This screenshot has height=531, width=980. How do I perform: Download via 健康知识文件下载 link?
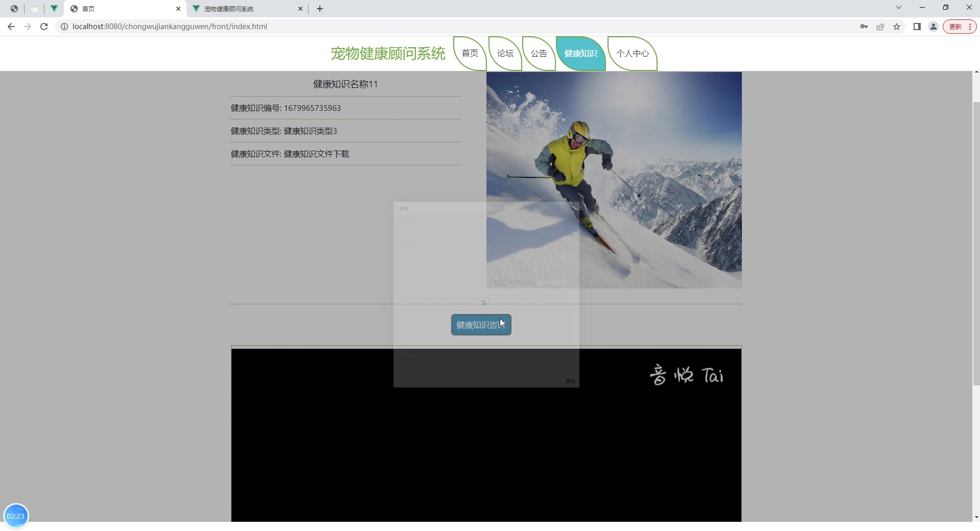pyautogui.click(x=316, y=154)
